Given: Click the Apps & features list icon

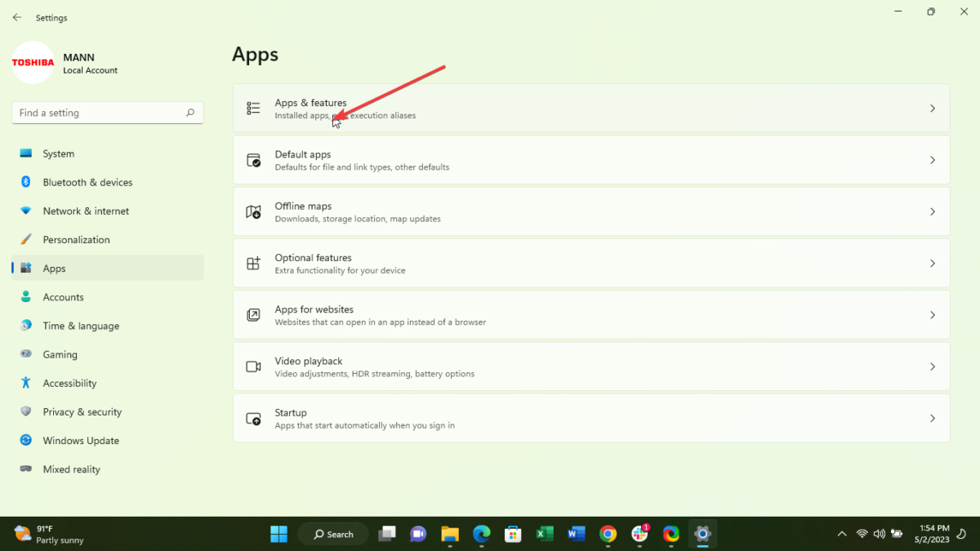Looking at the screenshot, I should click(x=253, y=109).
